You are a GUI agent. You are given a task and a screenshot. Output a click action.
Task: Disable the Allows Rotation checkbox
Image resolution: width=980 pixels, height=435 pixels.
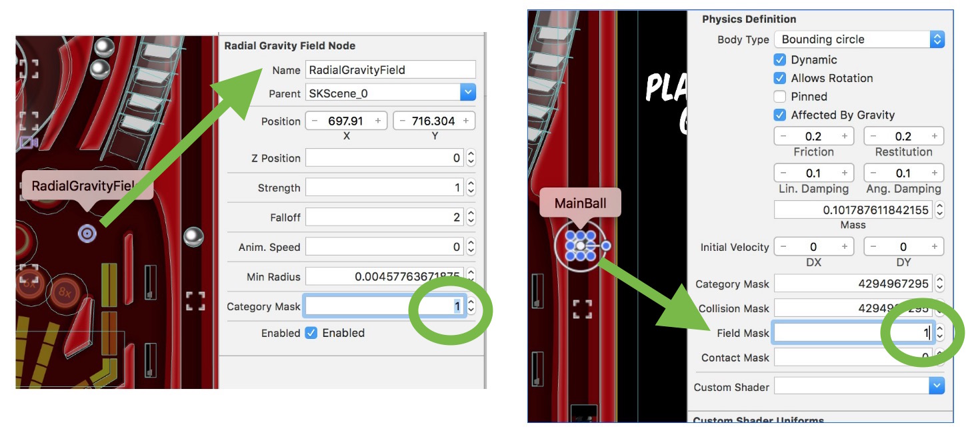pyautogui.click(x=779, y=78)
